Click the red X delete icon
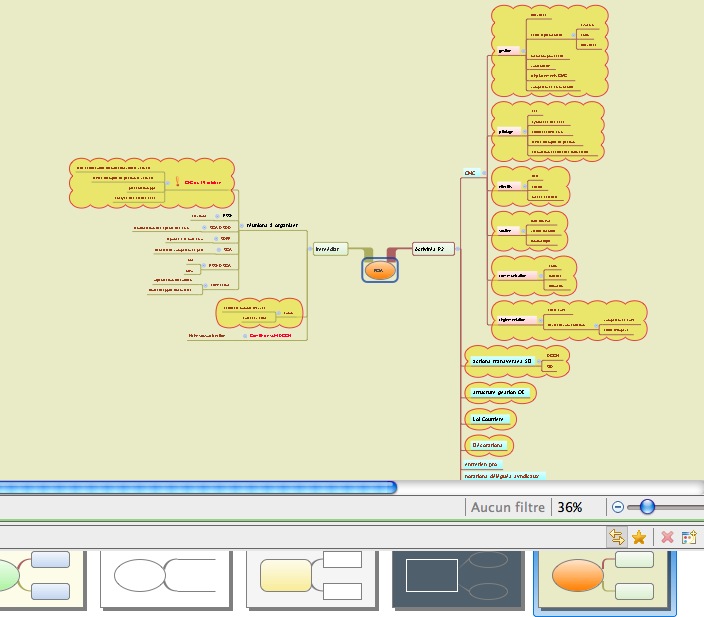 [667, 537]
